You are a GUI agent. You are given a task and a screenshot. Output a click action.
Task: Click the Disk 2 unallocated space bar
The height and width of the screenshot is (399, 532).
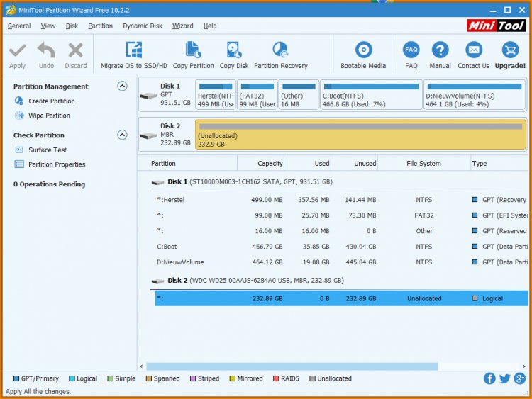(360, 135)
